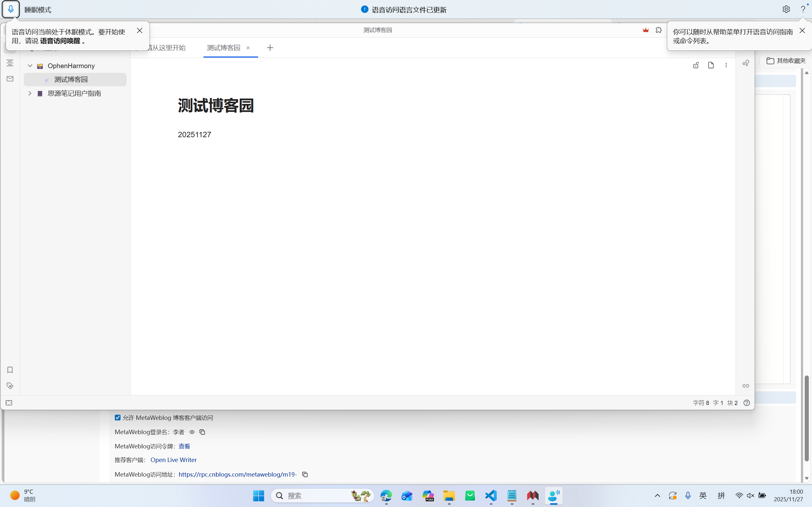Toggle the MetaWeblog client access checkbox

point(117,417)
